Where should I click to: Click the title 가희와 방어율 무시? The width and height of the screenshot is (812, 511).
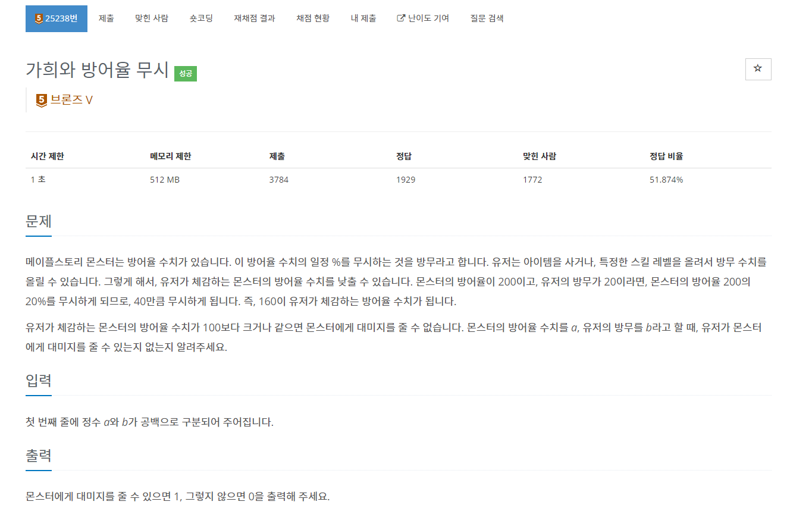coord(98,70)
